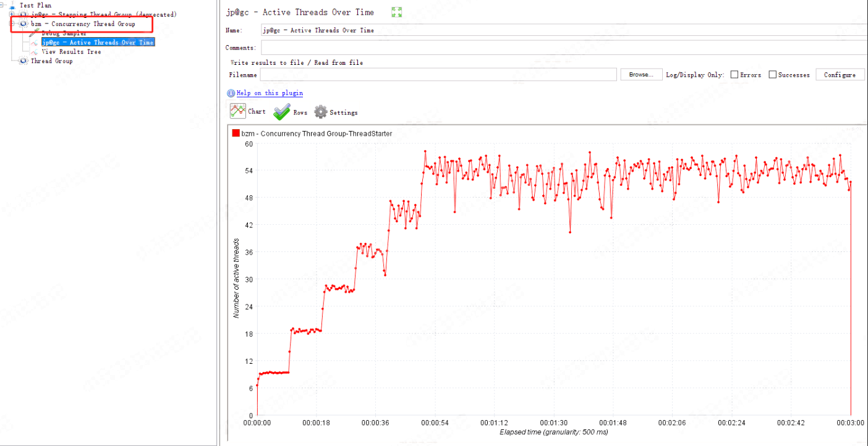Enable the Successes only checkbox

773,75
